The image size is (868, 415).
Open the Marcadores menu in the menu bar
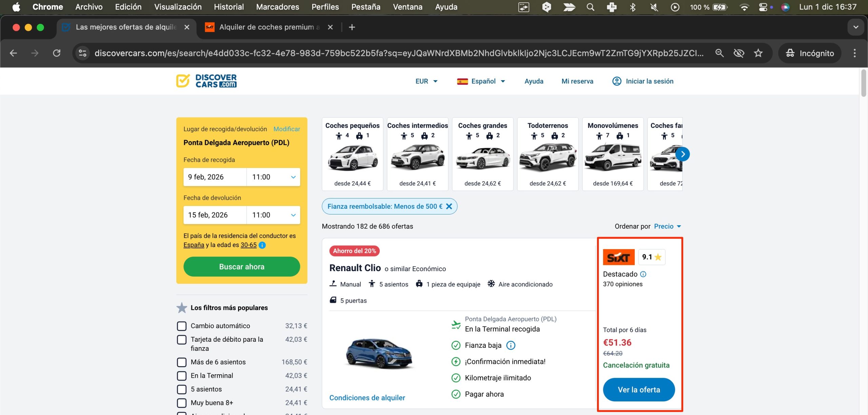coord(277,7)
